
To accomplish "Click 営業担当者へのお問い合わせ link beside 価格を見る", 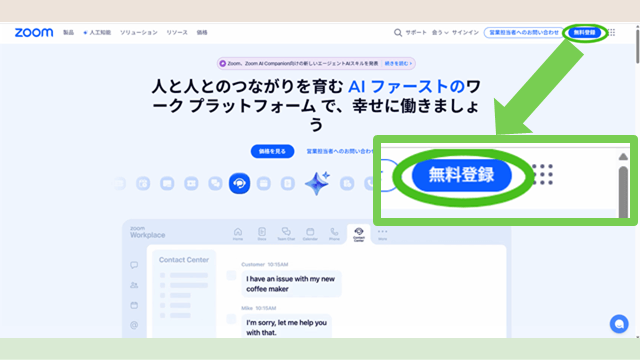I will pyautogui.click(x=340, y=151).
